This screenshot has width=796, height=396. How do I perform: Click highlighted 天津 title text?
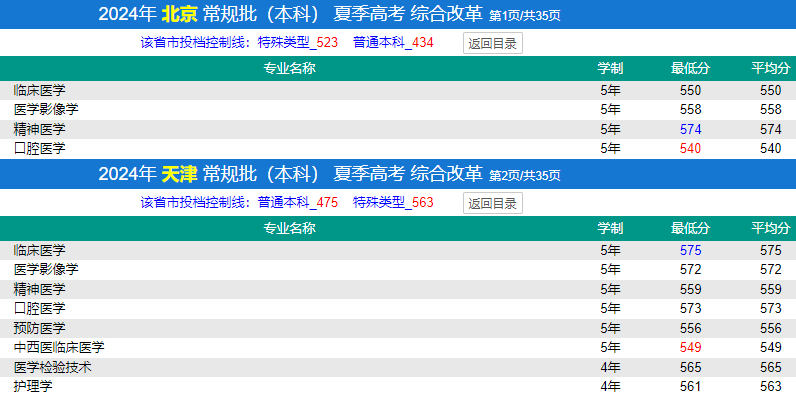tap(179, 174)
